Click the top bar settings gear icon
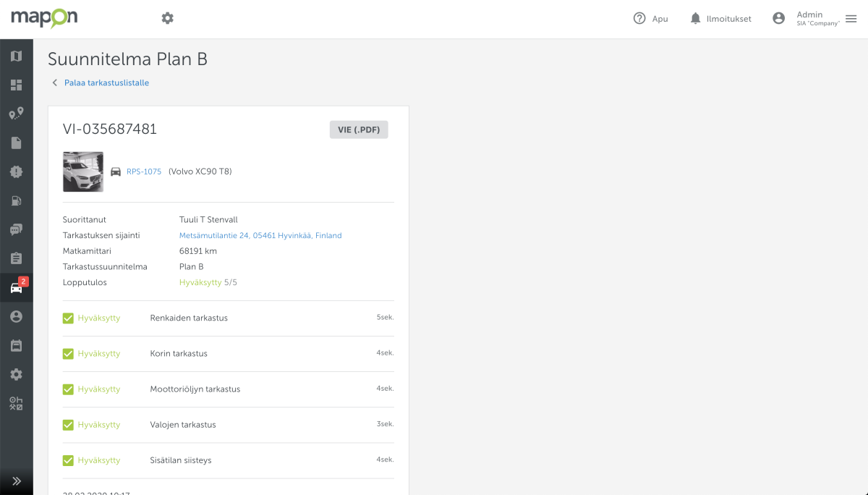Image resolution: width=868 pixels, height=495 pixels. [168, 18]
